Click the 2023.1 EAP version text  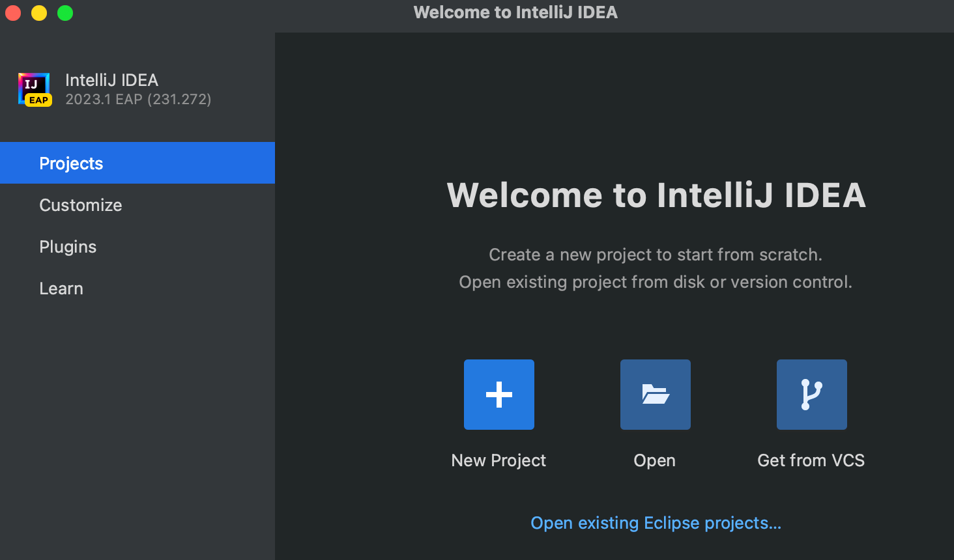[138, 100]
